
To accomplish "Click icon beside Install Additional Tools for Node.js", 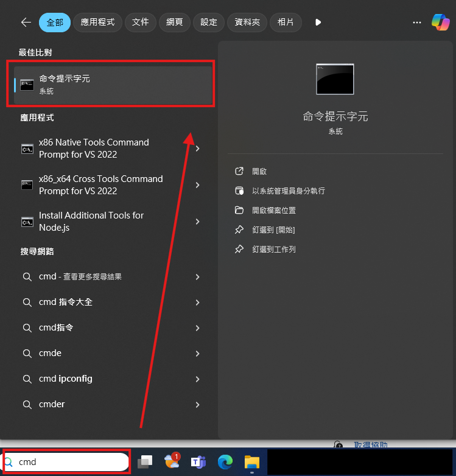I will pos(27,222).
